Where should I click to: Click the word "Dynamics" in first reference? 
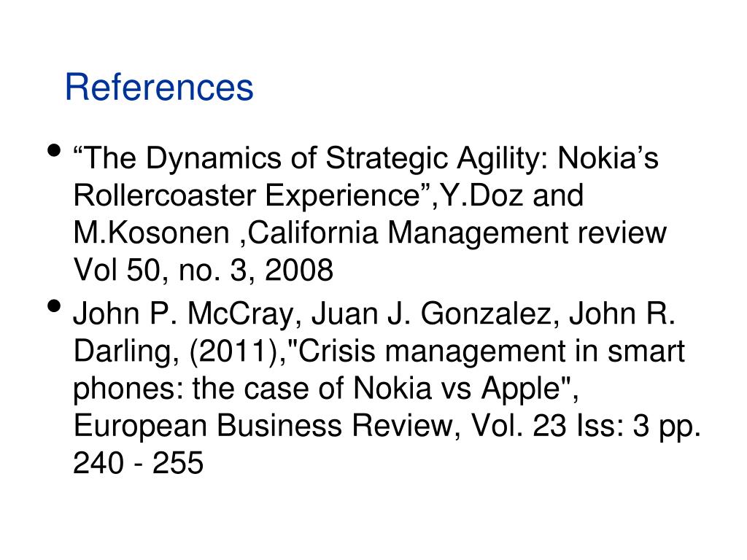coord(214,159)
